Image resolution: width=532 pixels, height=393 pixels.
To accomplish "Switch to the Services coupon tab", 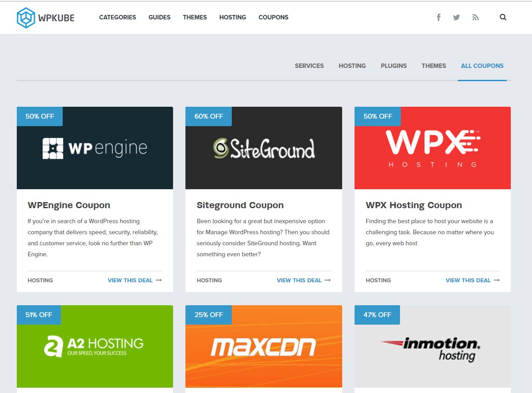I will click(309, 66).
